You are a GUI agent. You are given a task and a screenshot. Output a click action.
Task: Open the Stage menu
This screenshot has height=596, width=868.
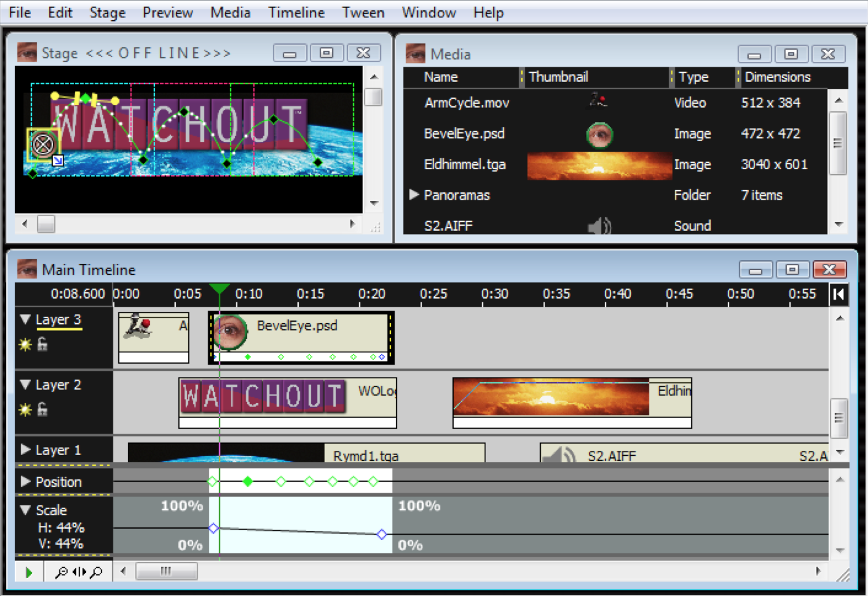[107, 12]
